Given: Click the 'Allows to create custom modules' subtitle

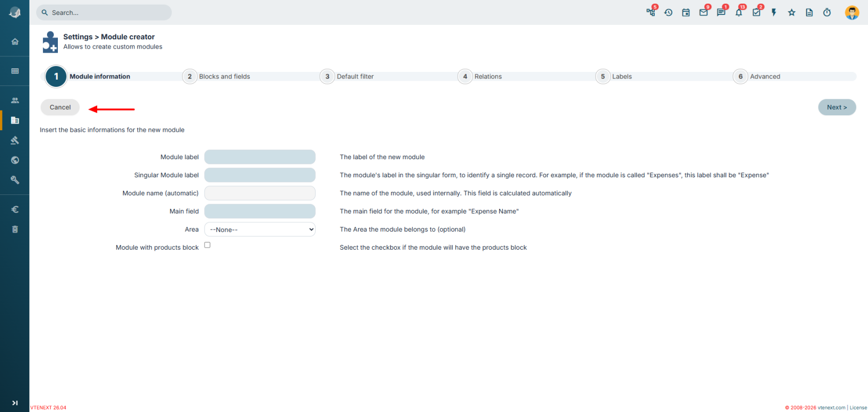Looking at the screenshot, I should pos(113,47).
